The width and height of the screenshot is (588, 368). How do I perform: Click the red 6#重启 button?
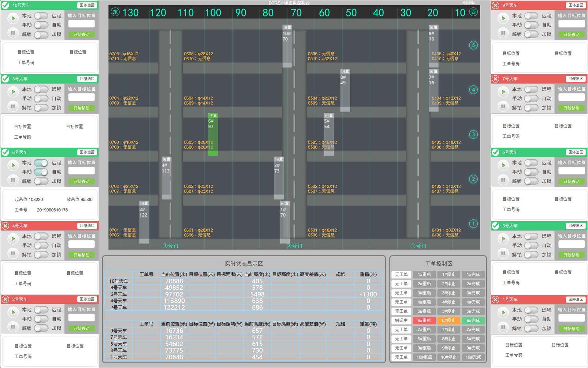pos(424,320)
